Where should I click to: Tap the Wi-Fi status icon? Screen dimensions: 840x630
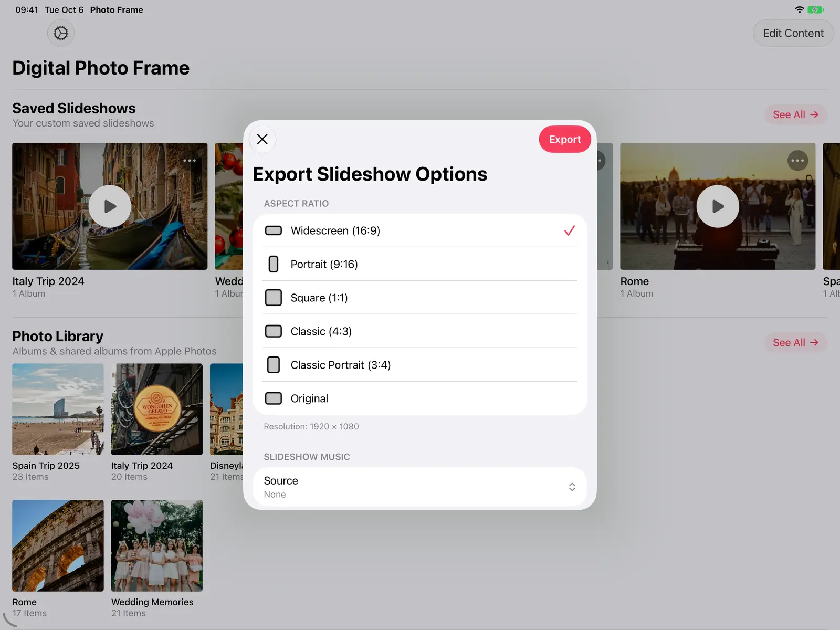[800, 9]
